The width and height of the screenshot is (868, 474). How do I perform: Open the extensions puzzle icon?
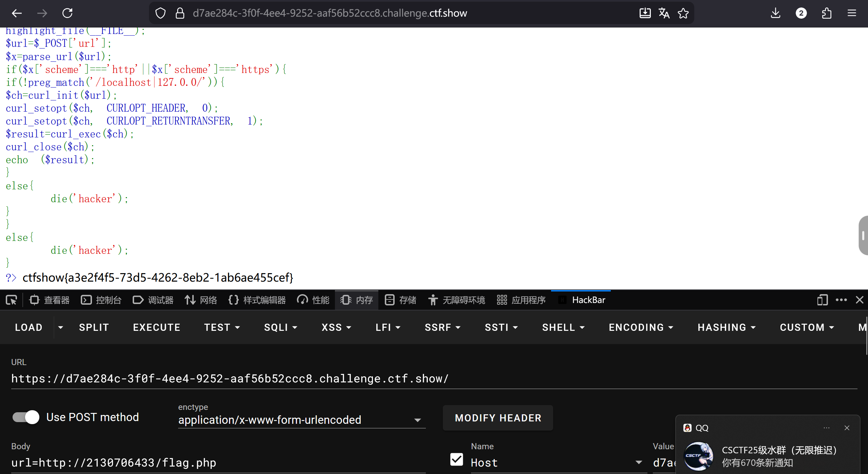827,13
